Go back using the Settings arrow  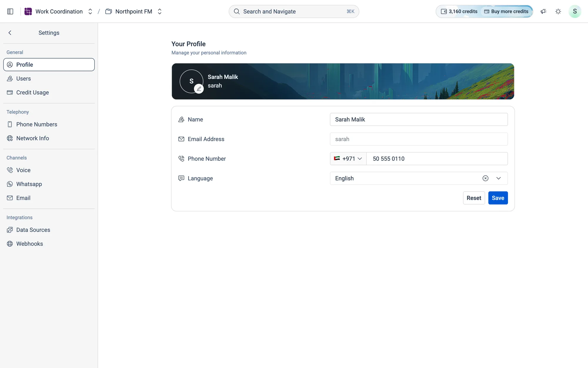(x=10, y=33)
